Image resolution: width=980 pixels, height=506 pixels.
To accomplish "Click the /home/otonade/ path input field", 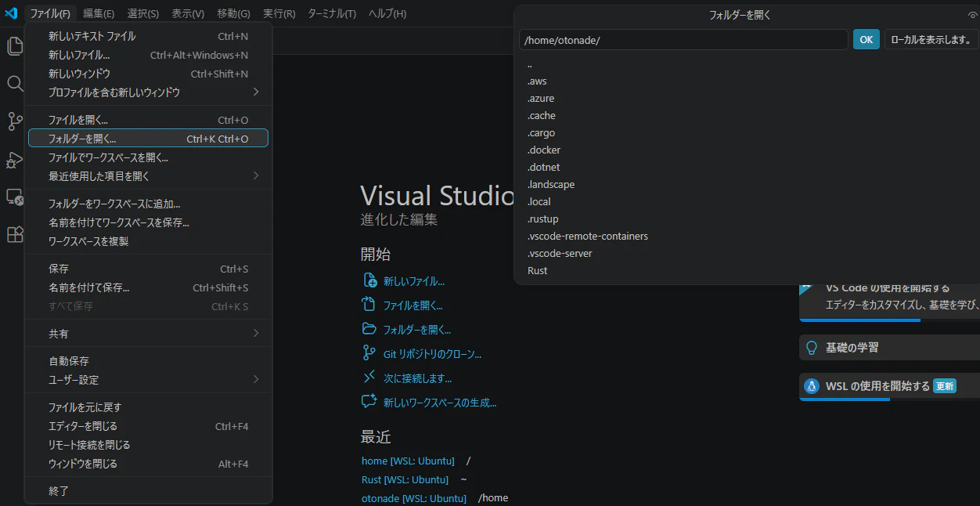I will tap(683, 40).
